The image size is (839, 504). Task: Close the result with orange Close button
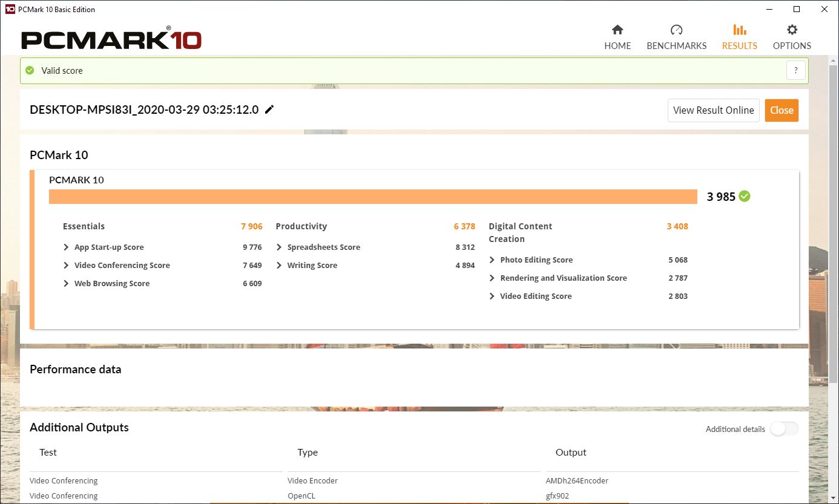tap(781, 110)
